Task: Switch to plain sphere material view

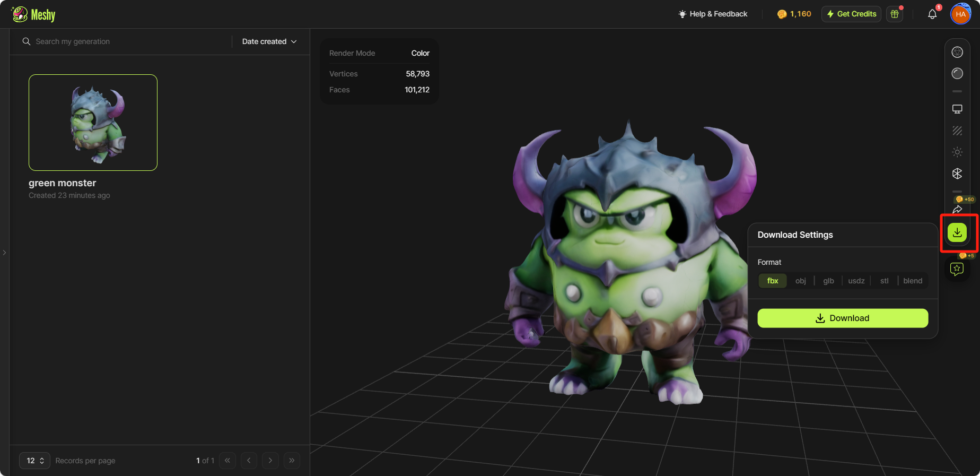Action: 957,73
